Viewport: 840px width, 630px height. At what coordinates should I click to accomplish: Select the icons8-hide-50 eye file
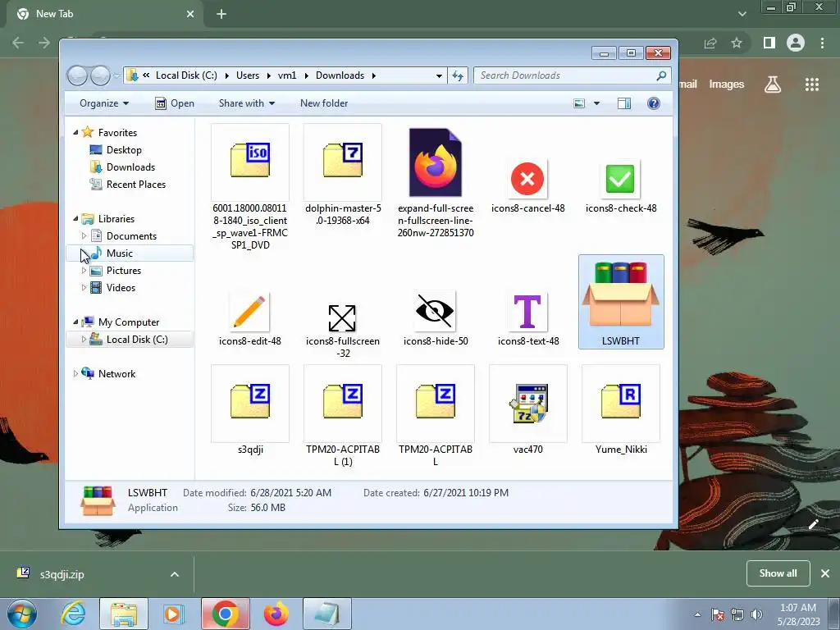(x=436, y=318)
